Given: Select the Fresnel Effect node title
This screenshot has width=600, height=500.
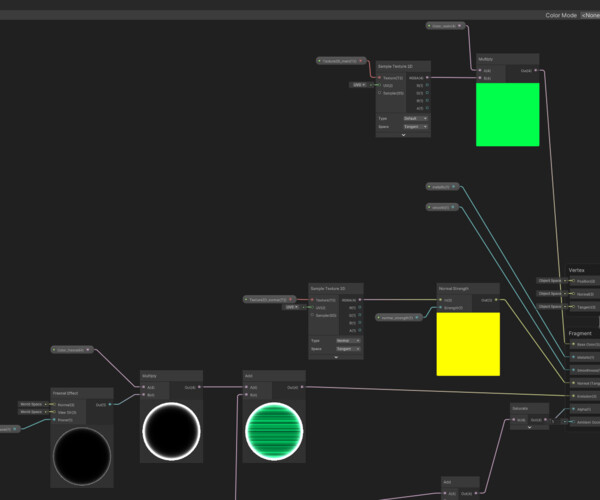Looking at the screenshot, I should tap(65, 393).
